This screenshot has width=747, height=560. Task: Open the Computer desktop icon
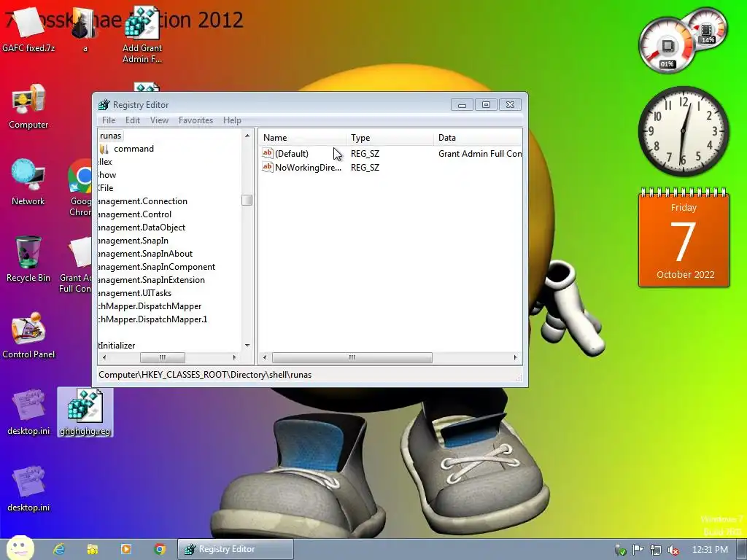(28, 106)
